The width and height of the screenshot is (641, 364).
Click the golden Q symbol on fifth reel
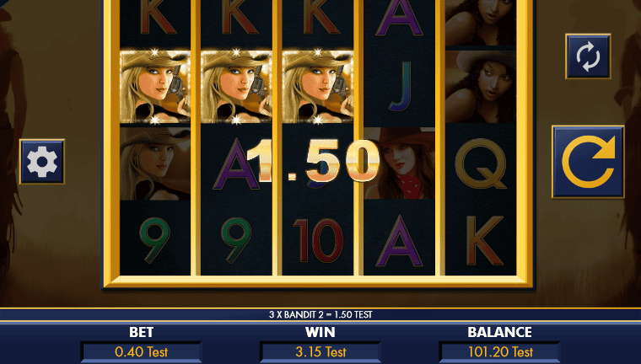click(481, 163)
